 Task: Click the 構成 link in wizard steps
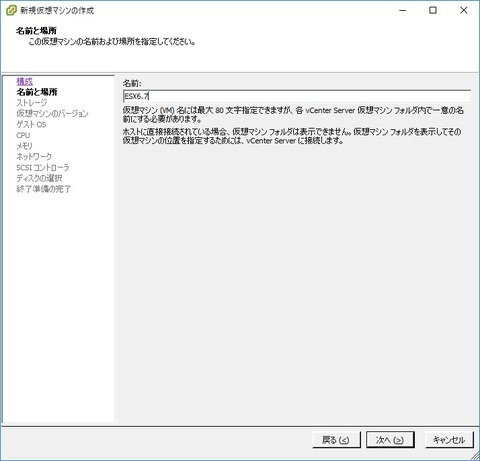(x=25, y=81)
